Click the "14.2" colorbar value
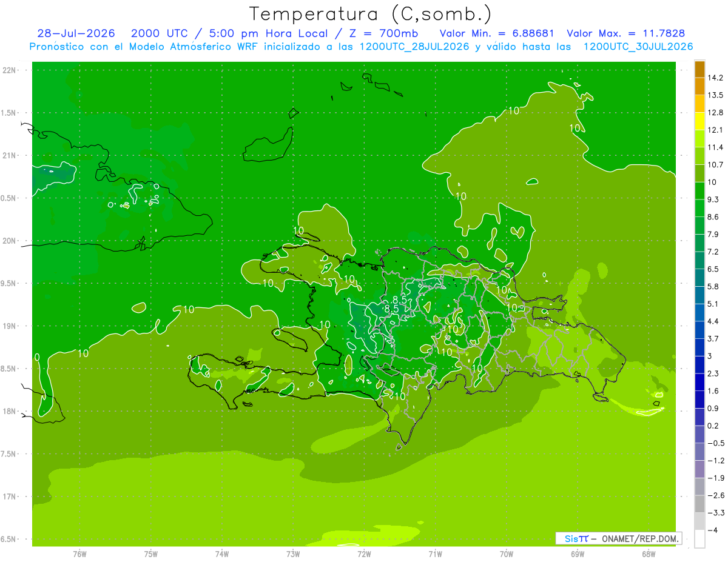The width and height of the screenshot is (728, 562). coord(715,78)
